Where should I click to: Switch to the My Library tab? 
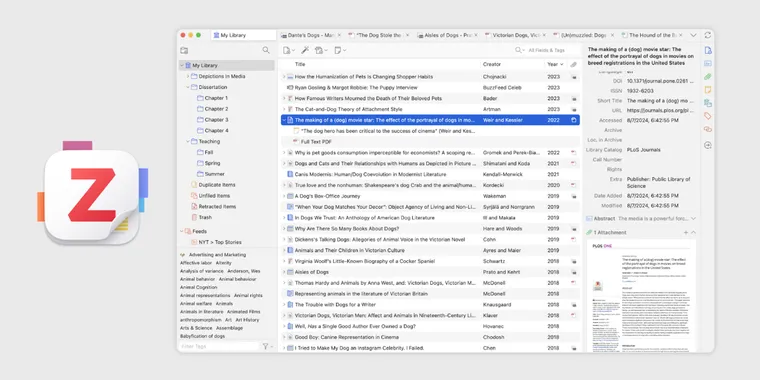tap(244, 35)
